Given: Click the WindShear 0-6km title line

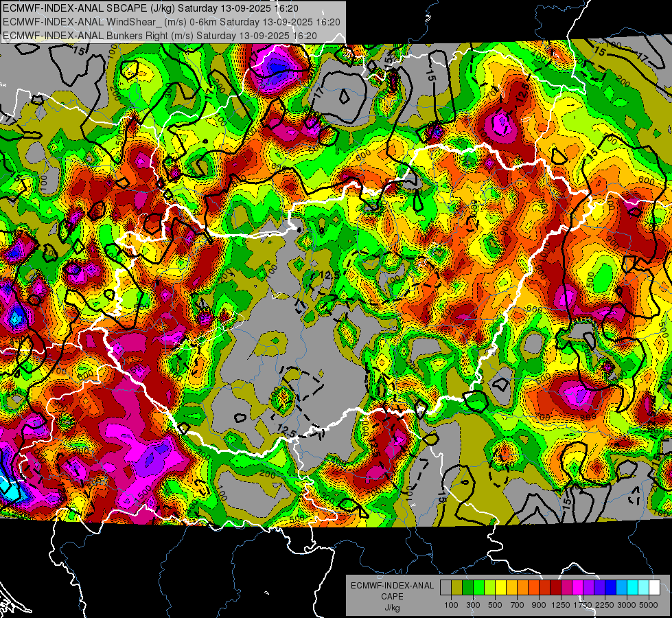Looking at the screenshot, I should coord(172,22).
